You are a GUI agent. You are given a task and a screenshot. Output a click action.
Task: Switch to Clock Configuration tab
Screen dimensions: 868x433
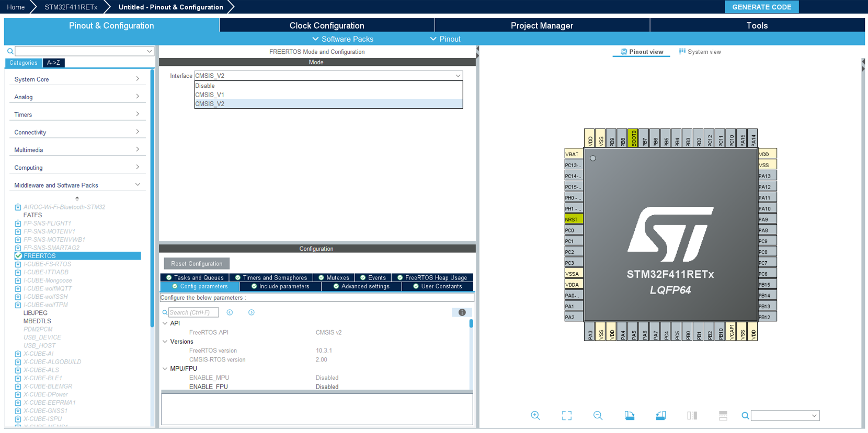[x=327, y=26]
